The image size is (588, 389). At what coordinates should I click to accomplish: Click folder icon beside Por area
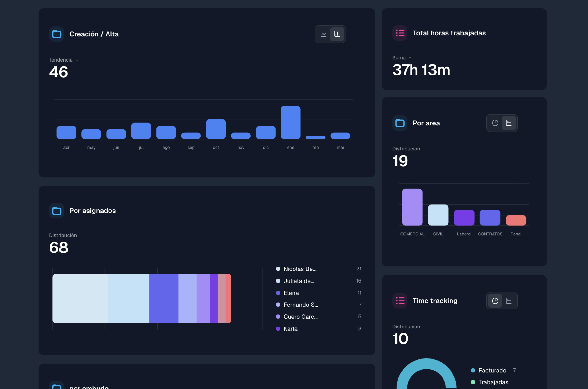point(400,123)
